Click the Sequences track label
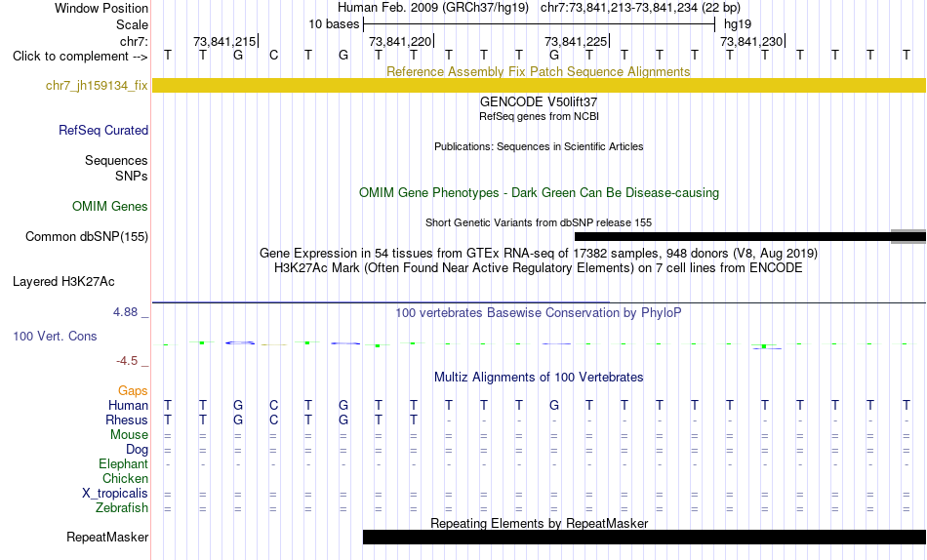This screenshot has width=927, height=560. click(x=116, y=161)
